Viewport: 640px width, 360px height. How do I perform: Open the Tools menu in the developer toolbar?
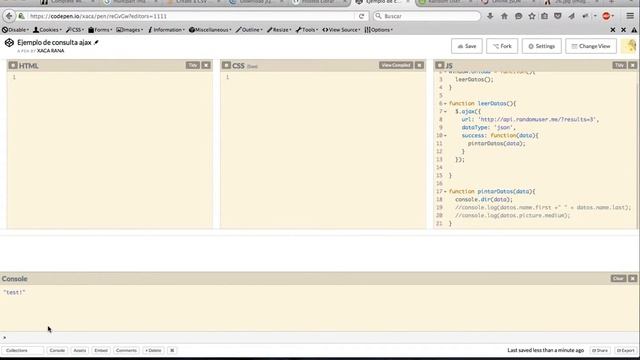pos(307,30)
